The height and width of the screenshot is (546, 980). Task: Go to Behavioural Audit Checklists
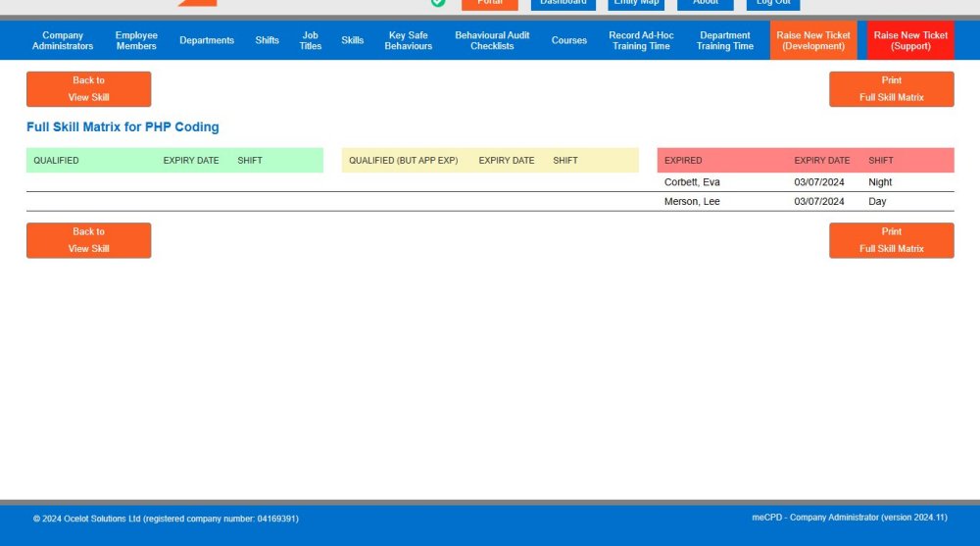click(492, 40)
